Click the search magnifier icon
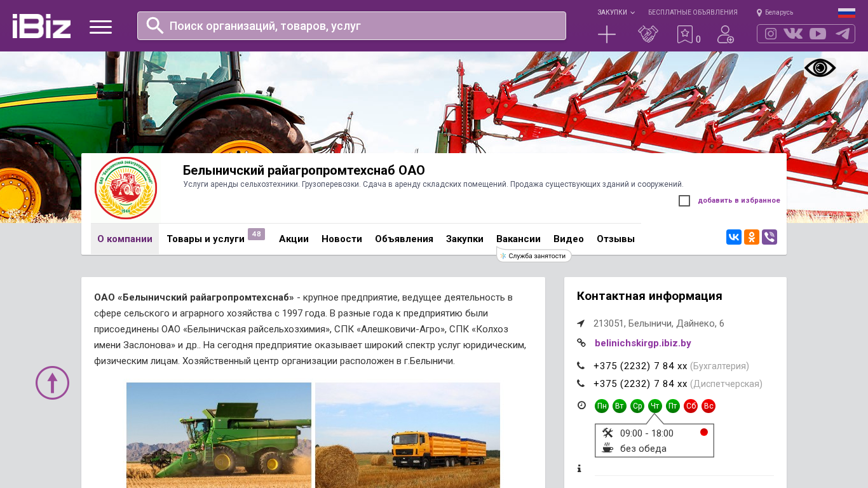Image resolution: width=868 pixels, height=488 pixels. (x=155, y=25)
